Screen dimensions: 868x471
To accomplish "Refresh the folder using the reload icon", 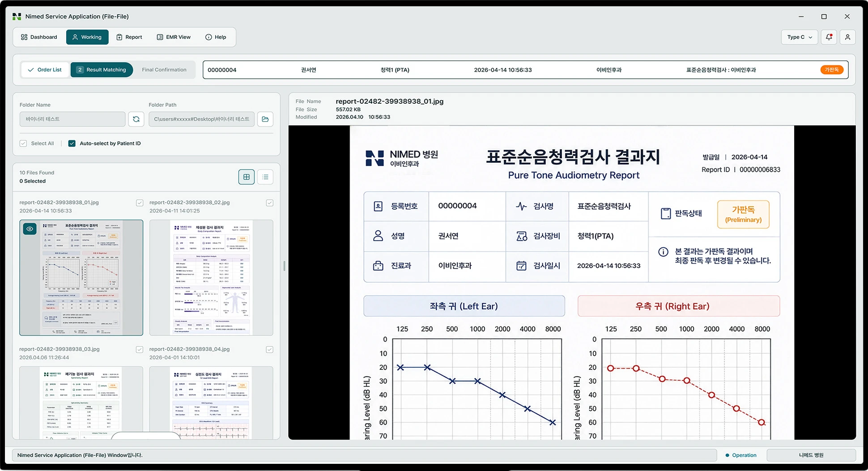I will click(x=136, y=119).
